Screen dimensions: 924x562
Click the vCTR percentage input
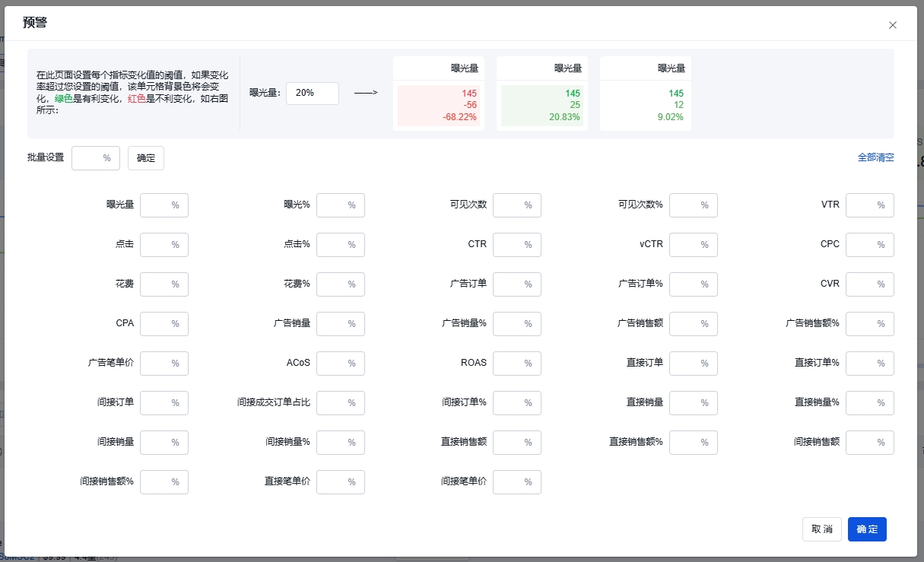click(x=689, y=245)
